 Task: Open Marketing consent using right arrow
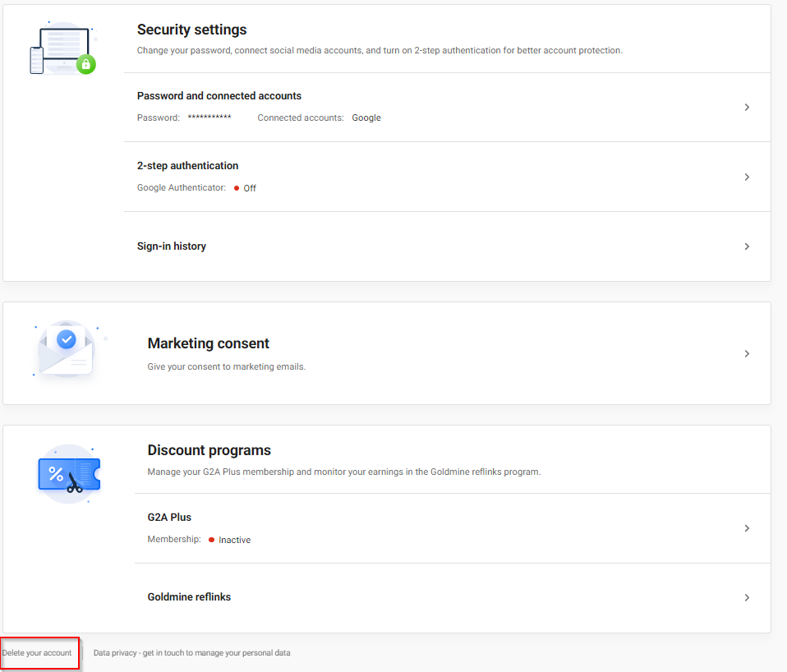tap(746, 354)
